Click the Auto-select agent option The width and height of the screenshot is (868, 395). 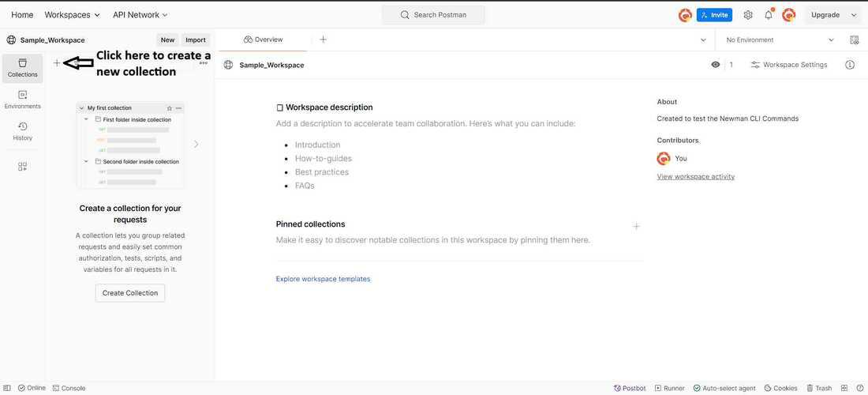click(x=724, y=389)
